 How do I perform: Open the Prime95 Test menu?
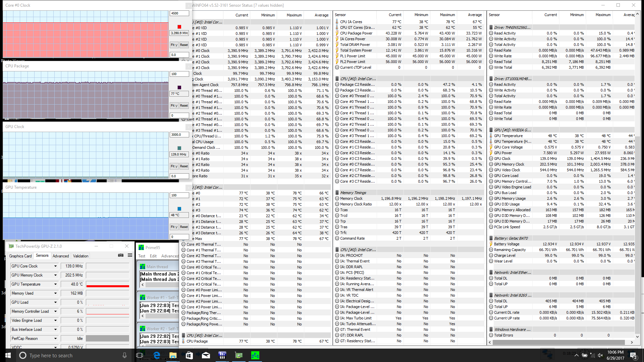coord(142,256)
